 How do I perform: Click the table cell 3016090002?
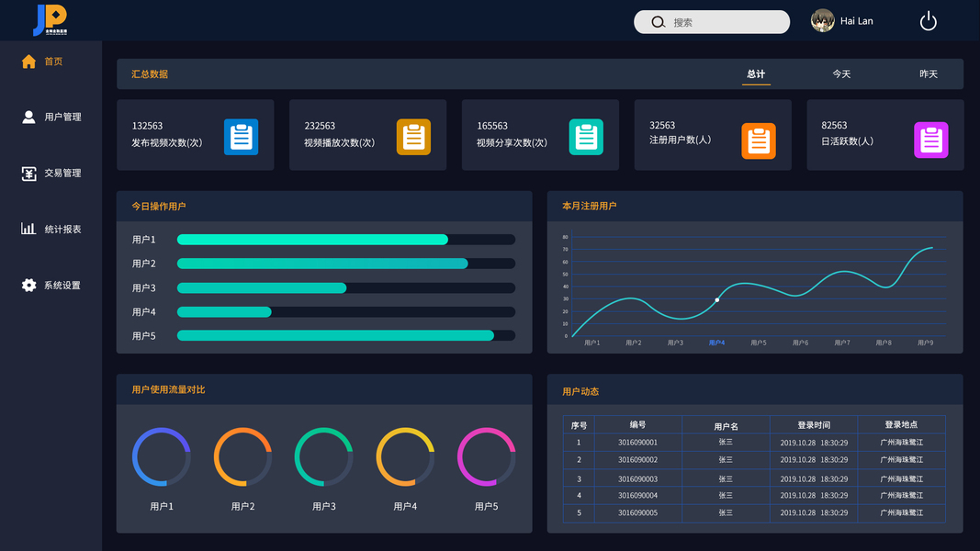pyautogui.click(x=637, y=460)
